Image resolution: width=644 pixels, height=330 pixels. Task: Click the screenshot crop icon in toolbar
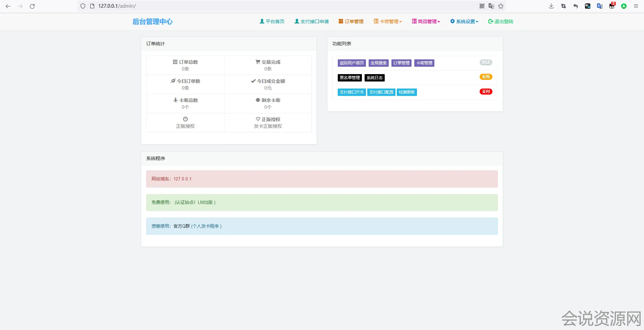point(563,6)
